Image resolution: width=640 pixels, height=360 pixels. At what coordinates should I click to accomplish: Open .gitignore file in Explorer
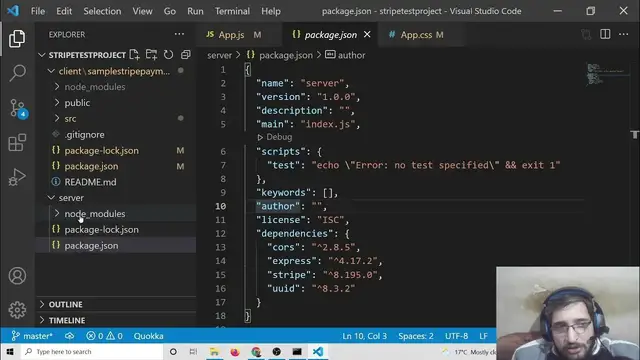click(84, 135)
